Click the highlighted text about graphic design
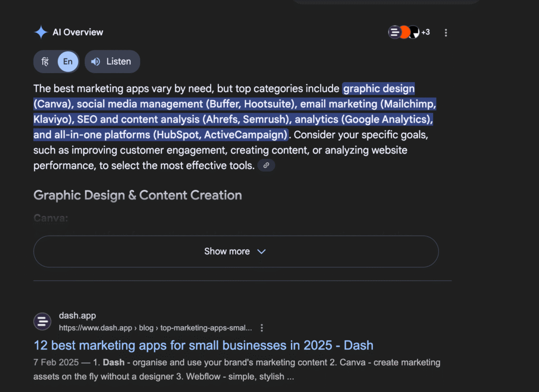This screenshot has width=539, height=392. (378, 88)
